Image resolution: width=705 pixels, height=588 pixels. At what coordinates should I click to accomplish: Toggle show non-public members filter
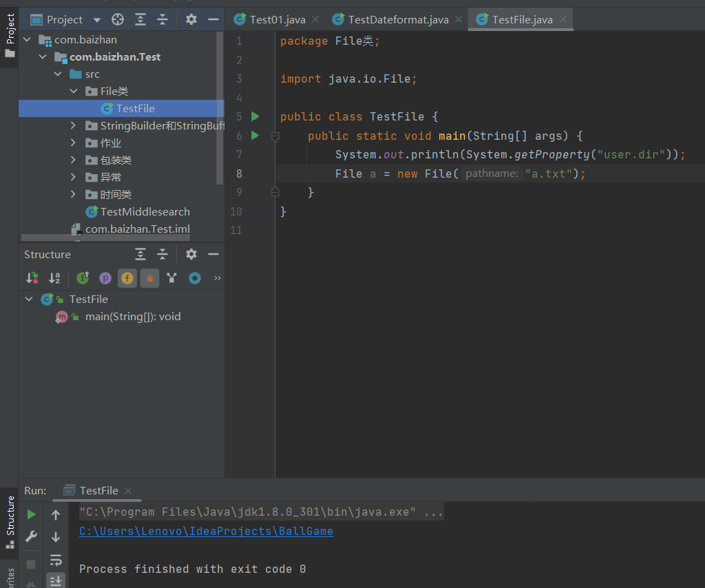(149, 278)
